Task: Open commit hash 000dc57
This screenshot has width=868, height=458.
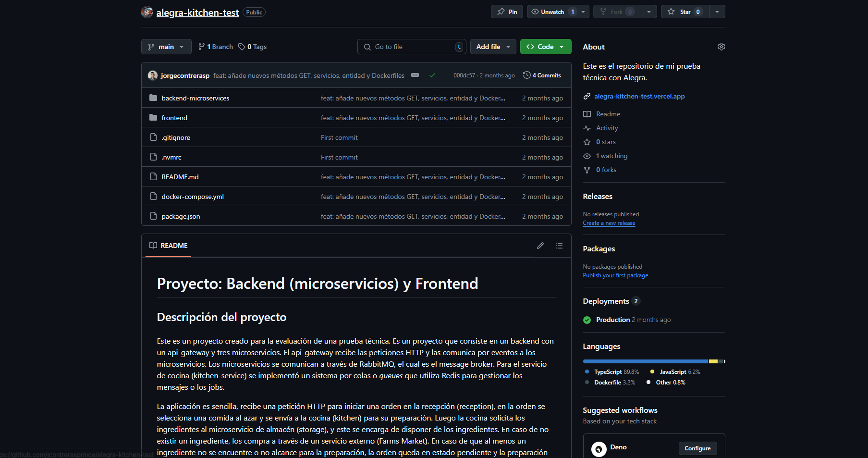Action: pyautogui.click(x=464, y=75)
